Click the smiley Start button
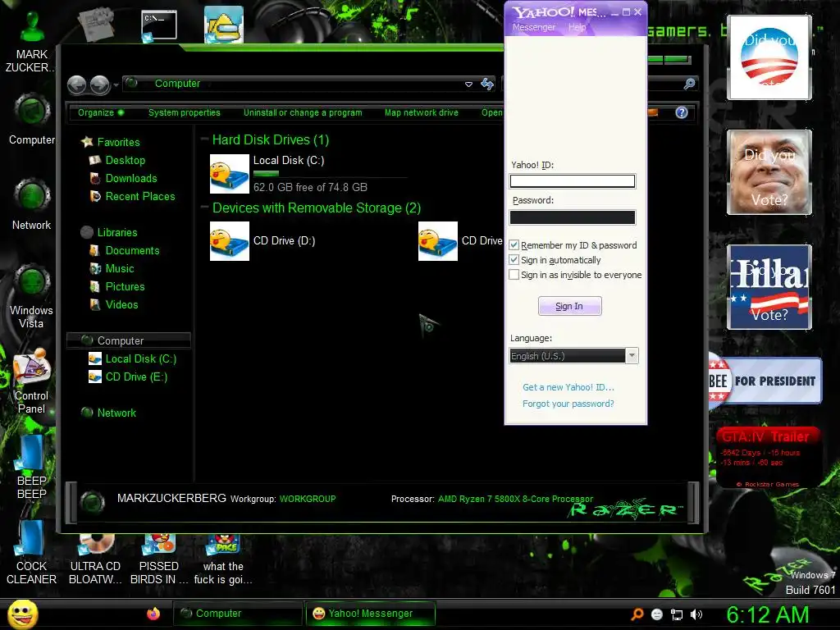 (x=22, y=614)
